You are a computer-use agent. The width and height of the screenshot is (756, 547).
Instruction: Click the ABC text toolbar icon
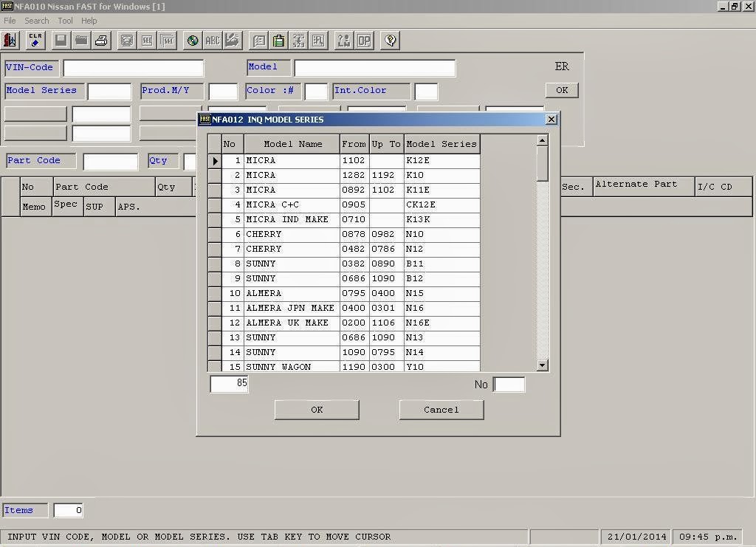[x=213, y=41]
